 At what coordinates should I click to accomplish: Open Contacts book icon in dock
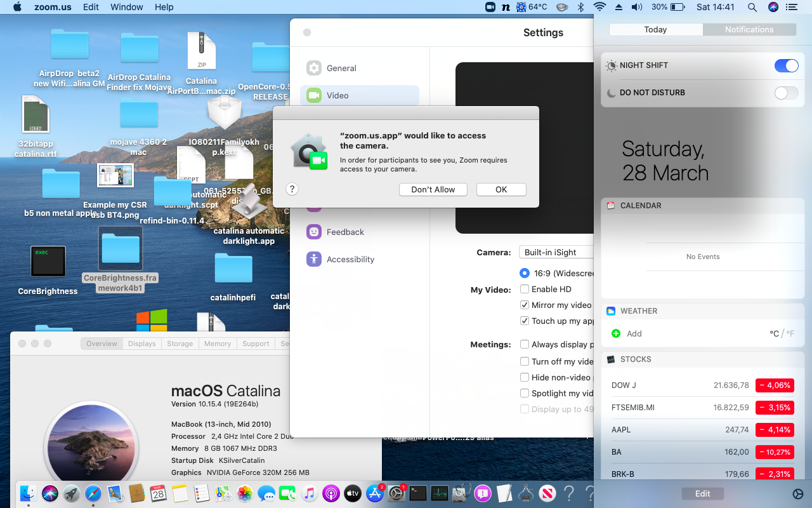[136, 493]
